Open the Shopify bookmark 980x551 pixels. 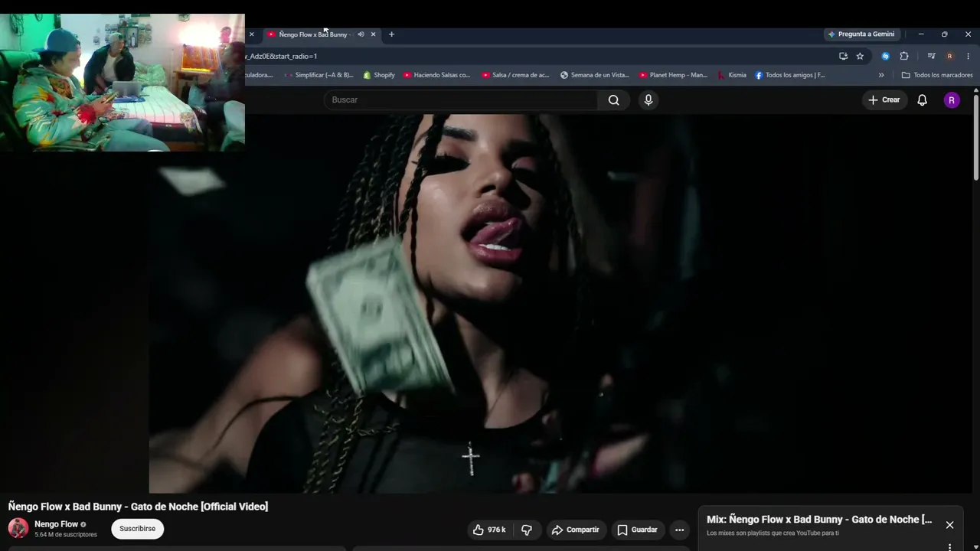click(x=379, y=75)
